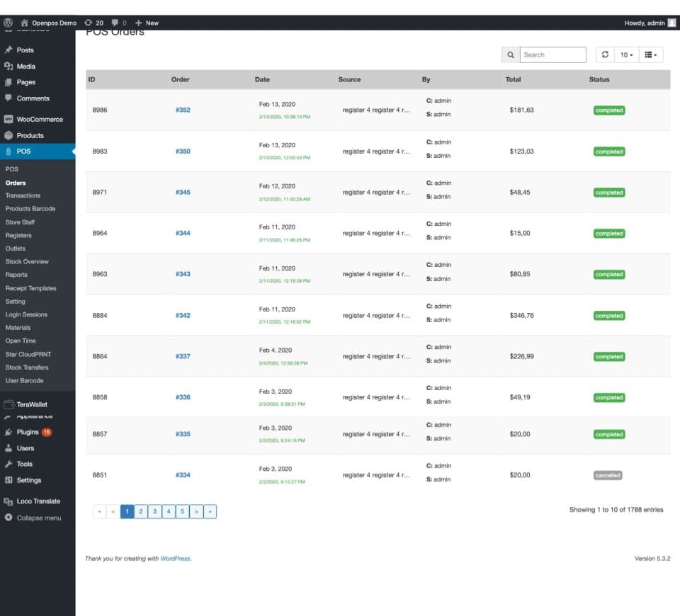Go to page 5 of orders
Viewport: 680px width, 616px height.
point(182,511)
